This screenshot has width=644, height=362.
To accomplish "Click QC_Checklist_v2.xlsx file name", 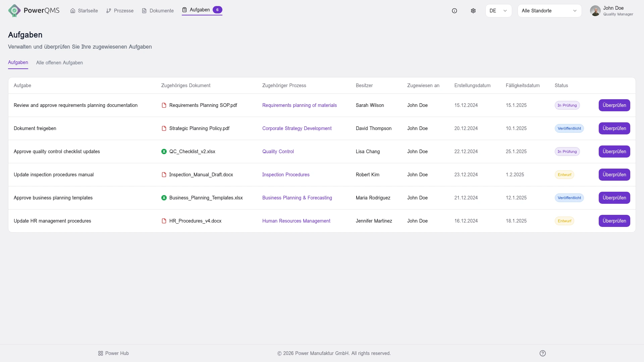I will coord(192,152).
